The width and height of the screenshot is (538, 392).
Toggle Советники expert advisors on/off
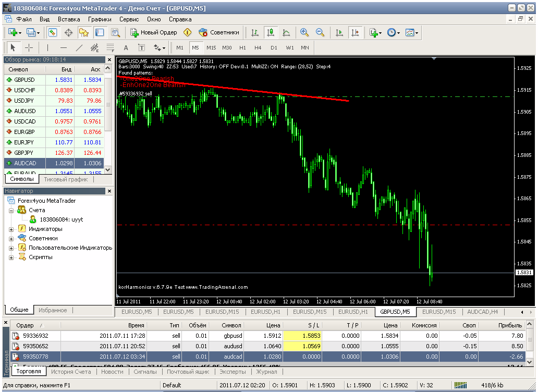point(219,32)
